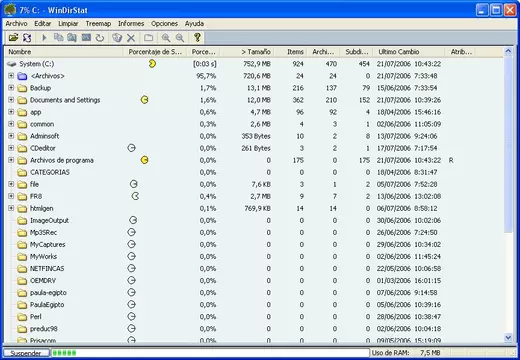
Task: Click the Explorer here toolbar icon
Action: click(72, 37)
